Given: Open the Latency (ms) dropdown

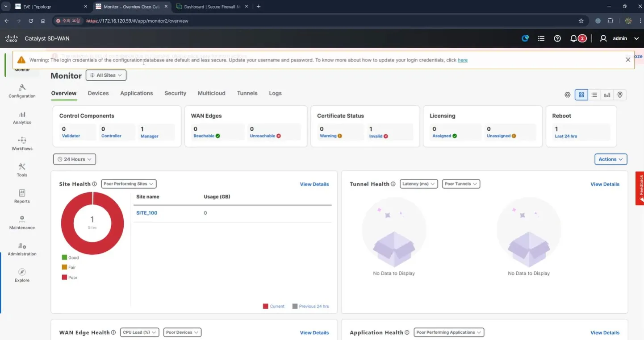Looking at the screenshot, I should [418, 184].
